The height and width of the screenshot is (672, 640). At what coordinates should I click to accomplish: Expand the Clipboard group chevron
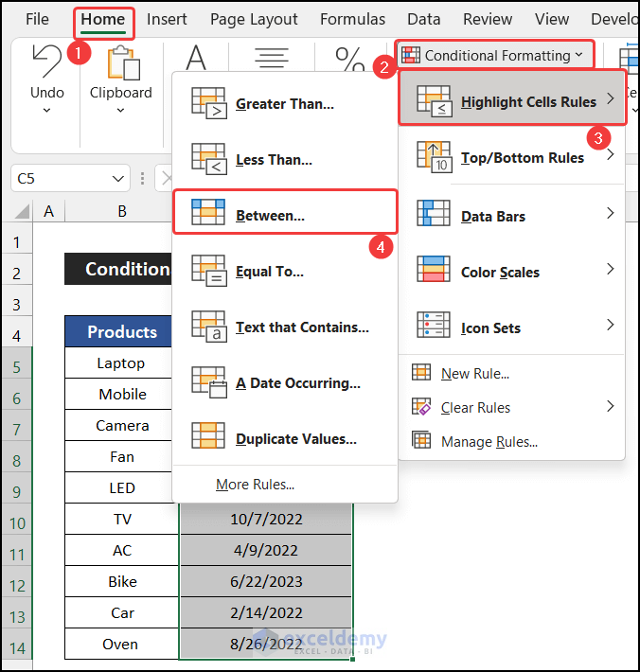(121, 110)
